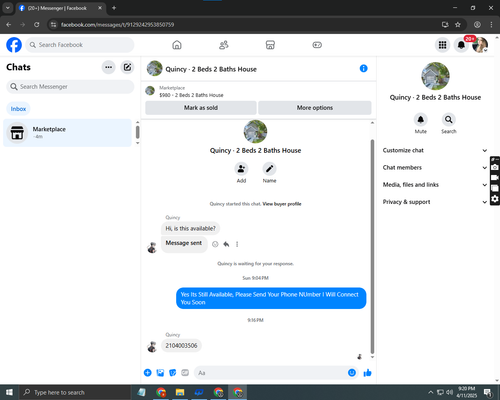React to the Message sent bubble
This screenshot has height=400, width=500.
coord(215,244)
